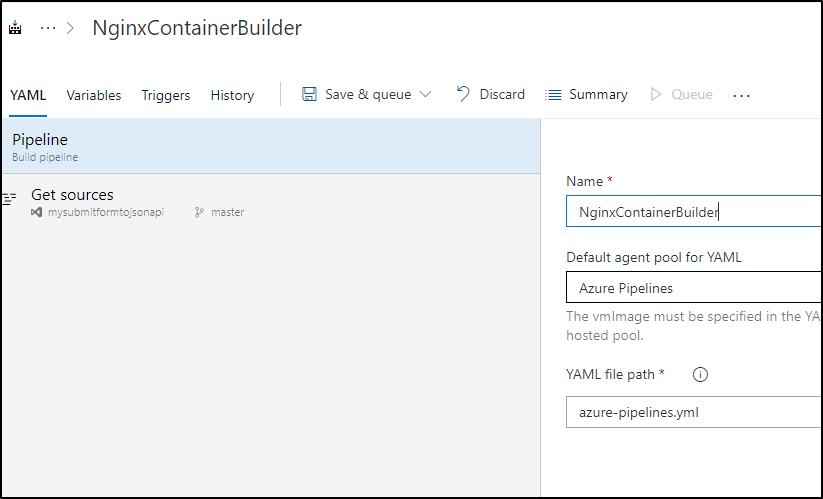Click the Get sources lines icon
This screenshot has width=823, height=499.
[9, 198]
